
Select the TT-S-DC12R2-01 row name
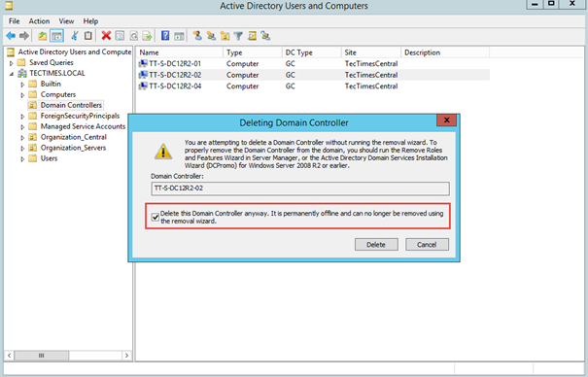coord(175,64)
